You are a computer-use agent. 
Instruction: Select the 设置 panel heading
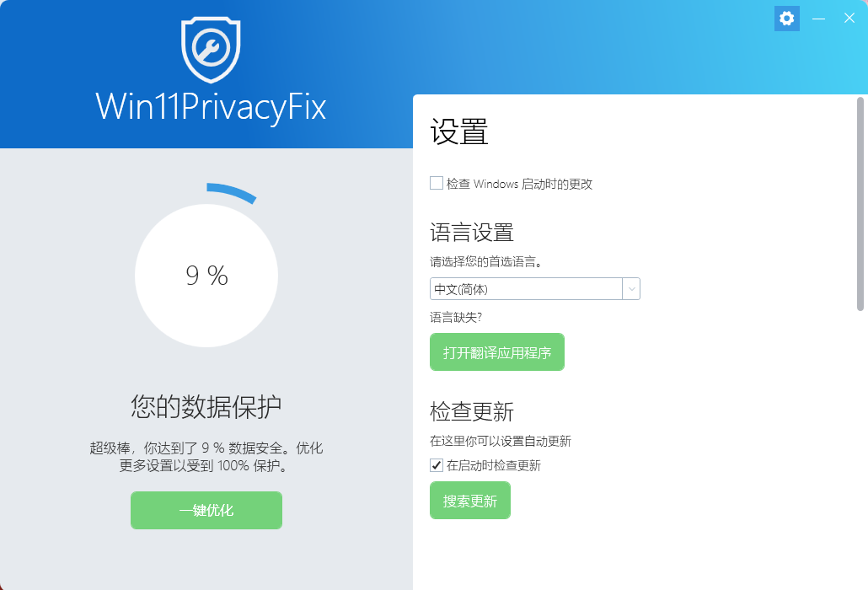pos(459,132)
